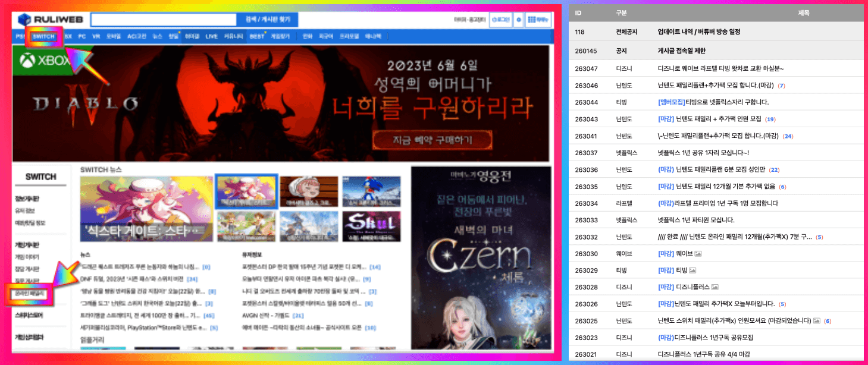Open the 그게임 도그 닌텐도 스위치 news link
The height and width of the screenshot is (365, 868).
[142, 303]
